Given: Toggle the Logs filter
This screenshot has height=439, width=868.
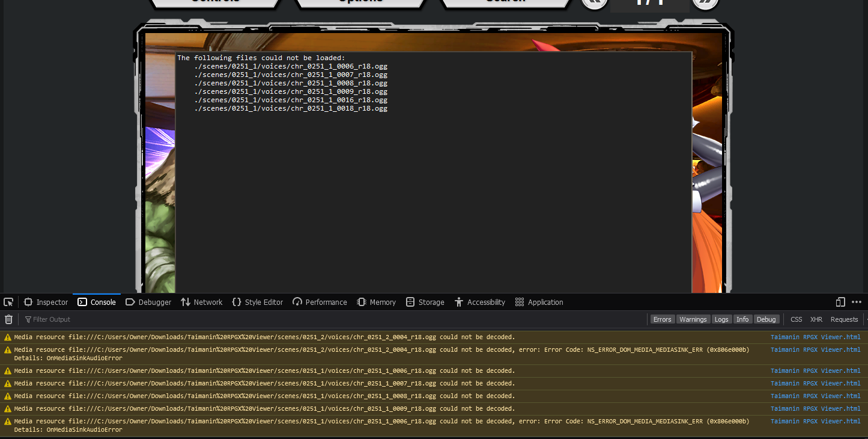Looking at the screenshot, I should click(x=721, y=319).
